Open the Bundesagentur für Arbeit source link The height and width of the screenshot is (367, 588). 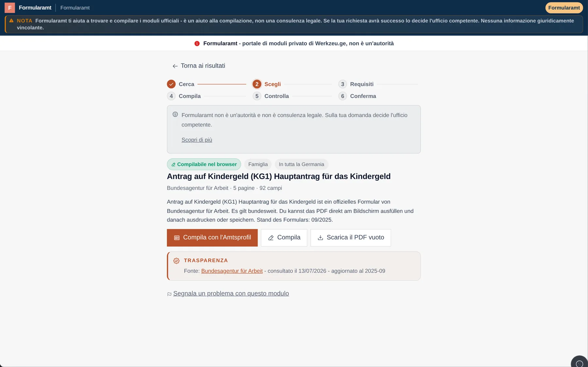(x=232, y=271)
